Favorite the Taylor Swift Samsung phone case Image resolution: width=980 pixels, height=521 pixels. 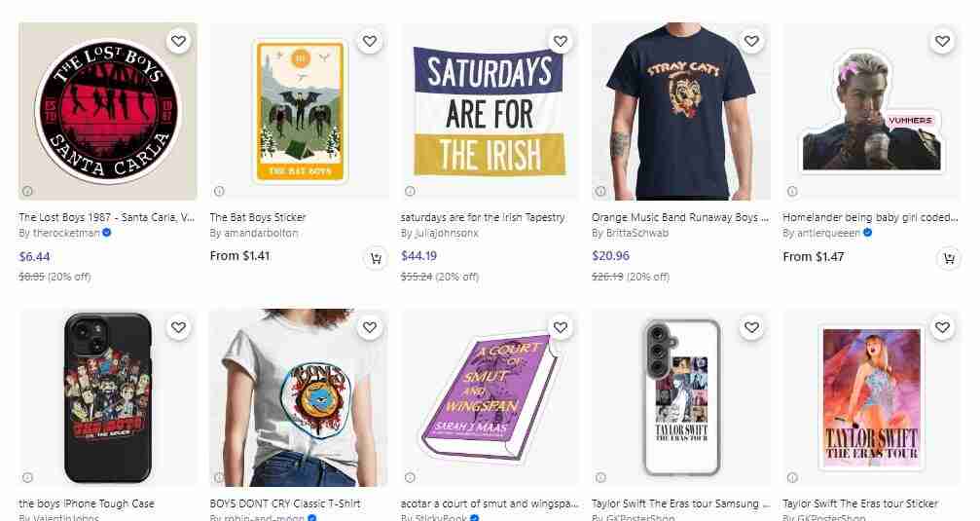(x=751, y=328)
